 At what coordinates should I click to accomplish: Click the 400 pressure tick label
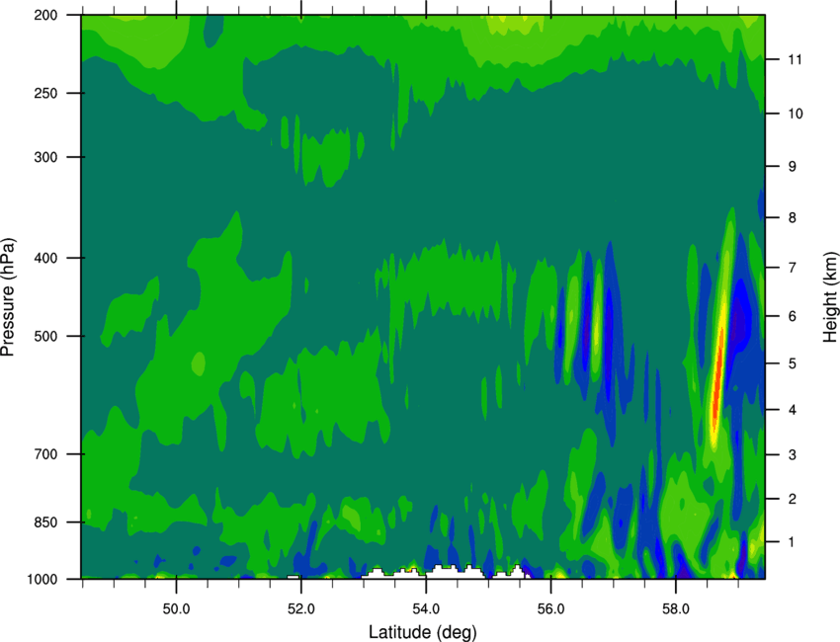pyautogui.click(x=46, y=258)
